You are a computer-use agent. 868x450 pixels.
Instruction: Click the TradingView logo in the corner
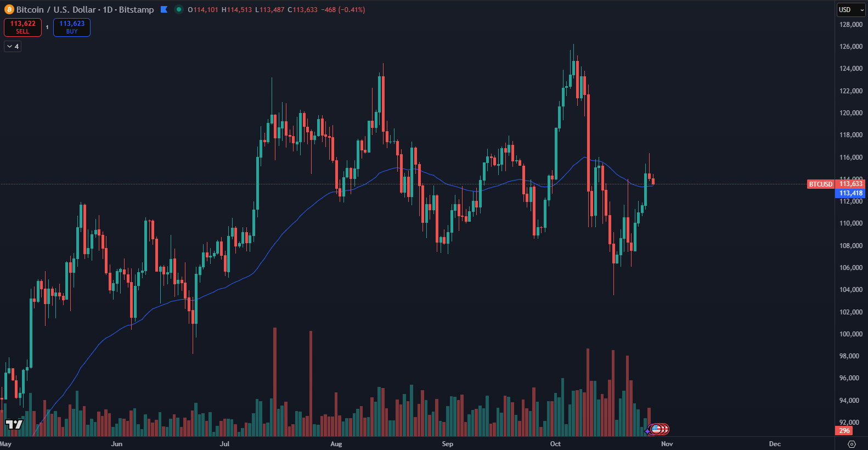(x=14, y=424)
